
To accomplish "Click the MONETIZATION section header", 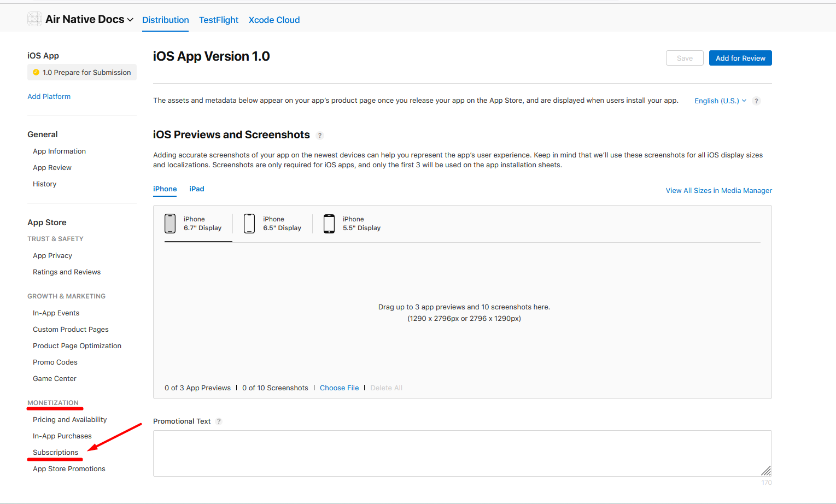I will tap(53, 403).
